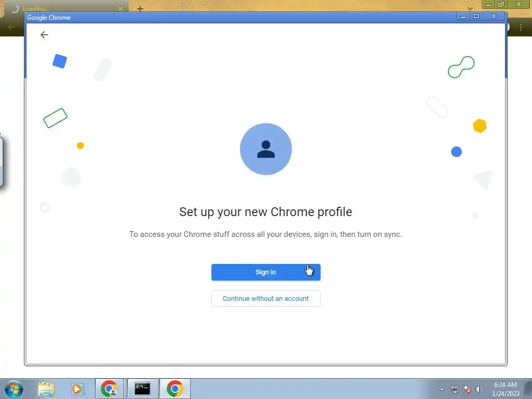Open the Windows Start menu orb

(x=14, y=389)
